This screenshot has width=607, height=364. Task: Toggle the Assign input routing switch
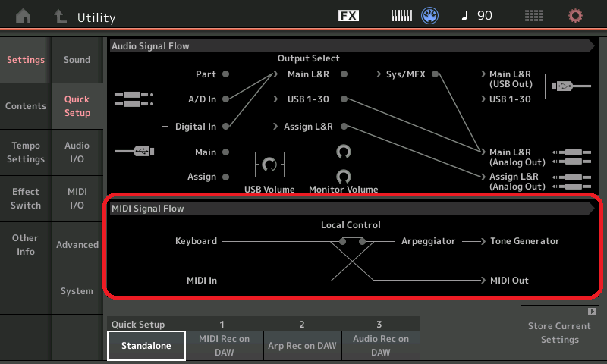(227, 177)
